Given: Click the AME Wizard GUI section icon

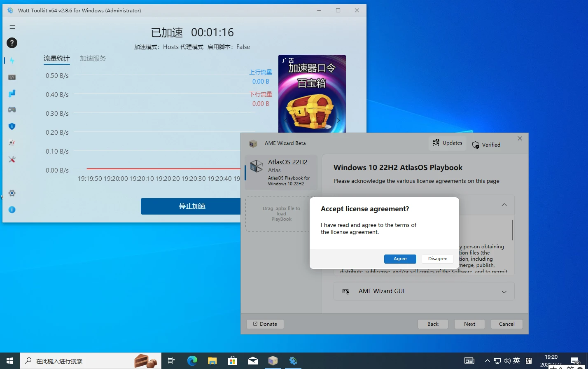Looking at the screenshot, I should coord(346,292).
